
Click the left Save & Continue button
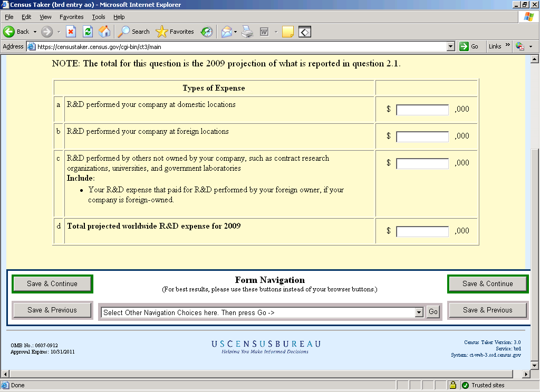pos(52,284)
